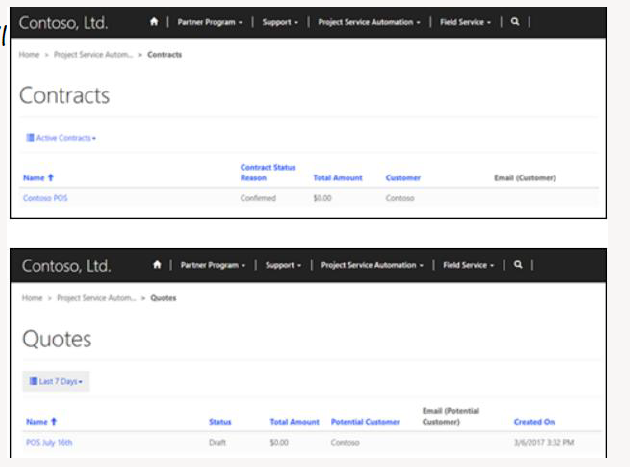Open the POS July 16th quote
The height and width of the screenshot is (467, 630).
[49, 442]
